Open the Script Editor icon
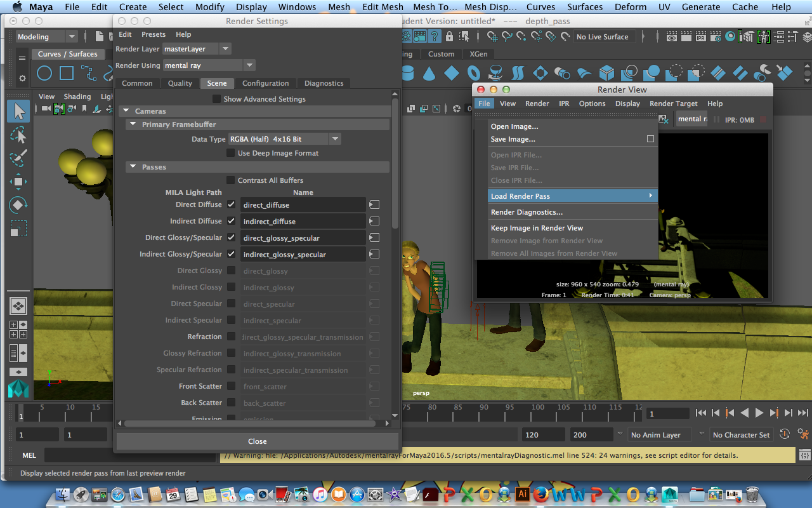Image resolution: width=812 pixels, height=508 pixels. tap(804, 455)
